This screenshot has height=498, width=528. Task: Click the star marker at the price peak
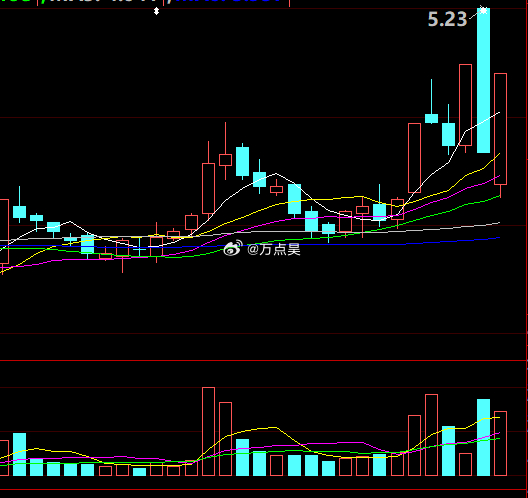tap(484, 10)
